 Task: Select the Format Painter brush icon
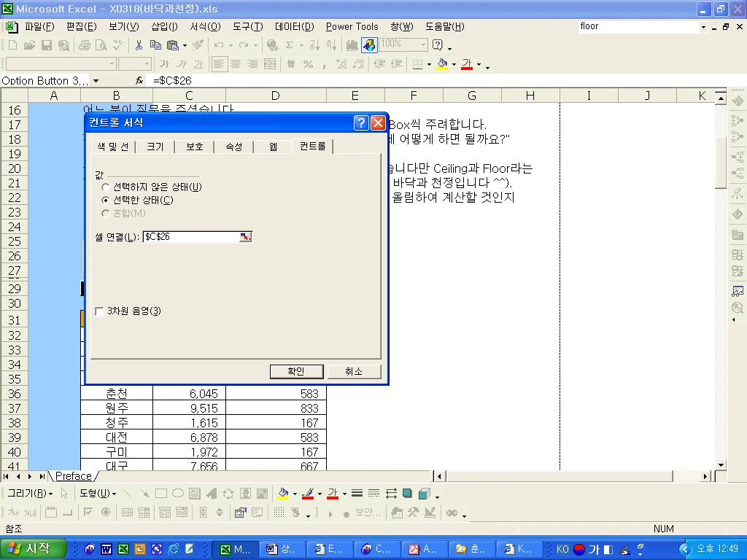coord(198,45)
